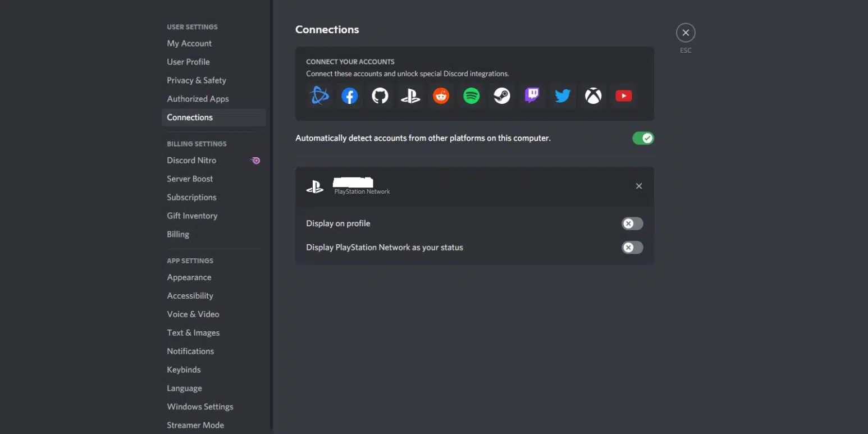868x434 pixels.
Task: Close settings with the ESC button
Action: pyautogui.click(x=686, y=33)
